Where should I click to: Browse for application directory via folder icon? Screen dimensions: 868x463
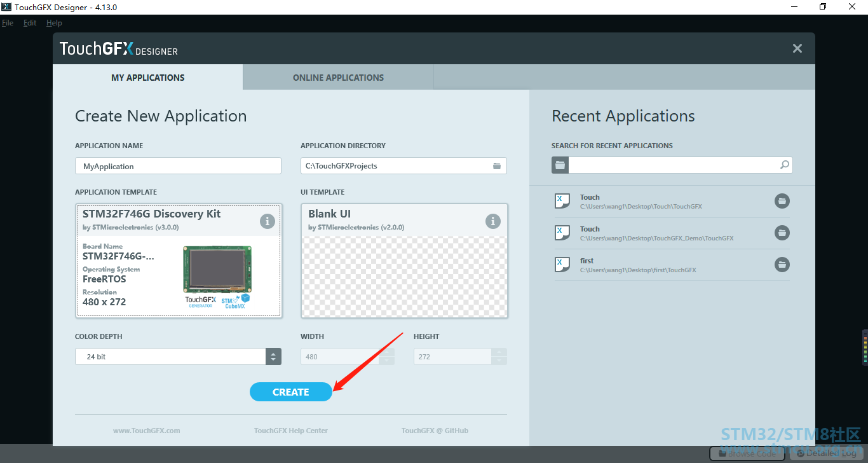click(497, 166)
